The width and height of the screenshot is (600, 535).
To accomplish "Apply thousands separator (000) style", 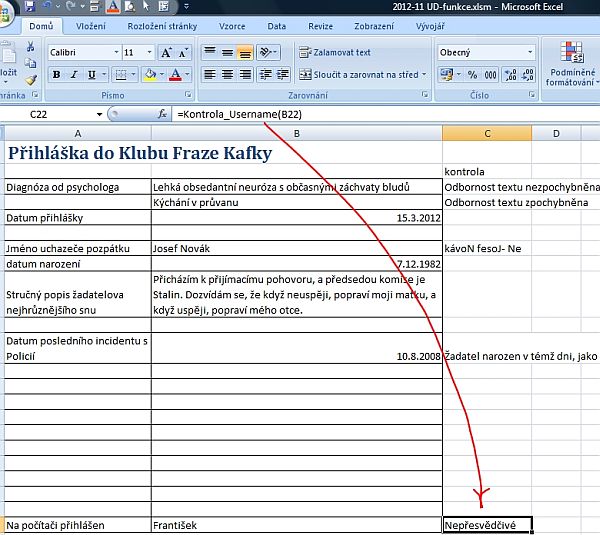I will 491,74.
